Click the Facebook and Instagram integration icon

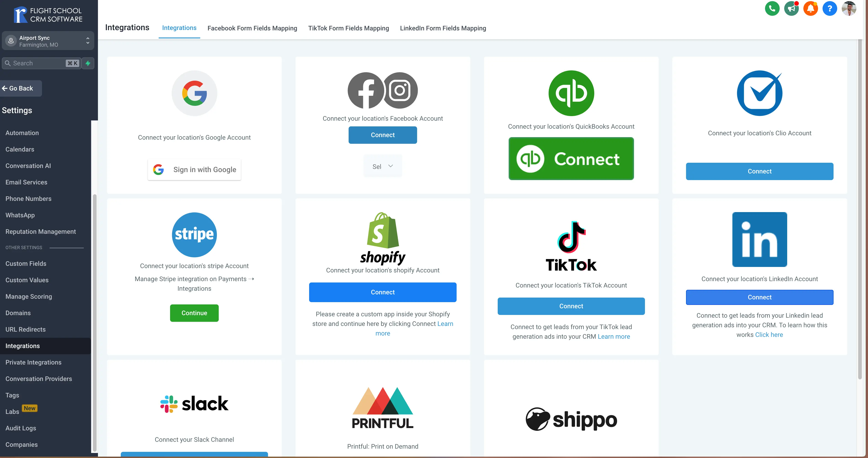click(x=383, y=90)
